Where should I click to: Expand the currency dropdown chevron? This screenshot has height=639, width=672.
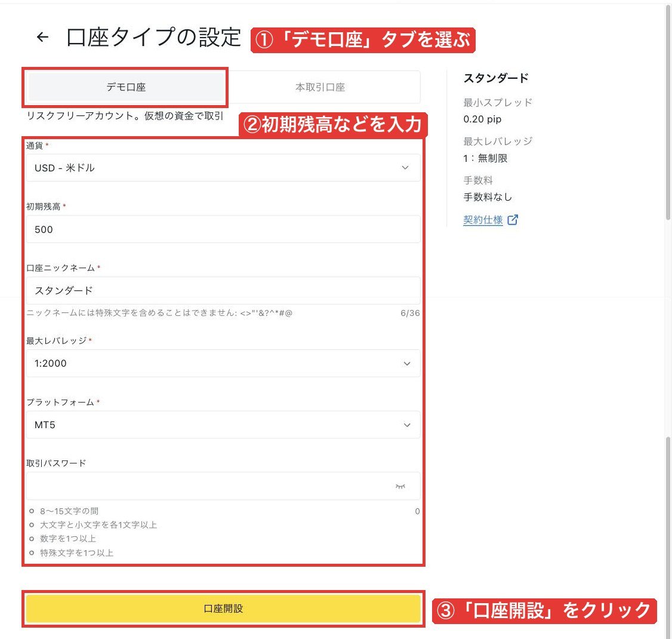point(405,168)
